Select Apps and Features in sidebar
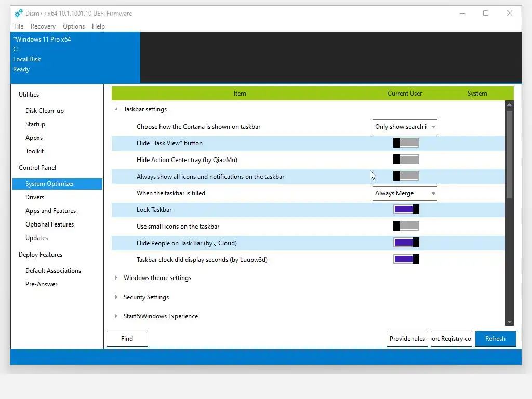 click(x=50, y=211)
